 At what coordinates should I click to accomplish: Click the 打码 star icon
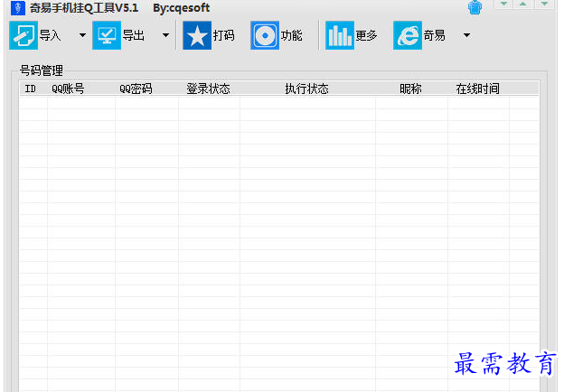pyautogui.click(x=197, y=35)
